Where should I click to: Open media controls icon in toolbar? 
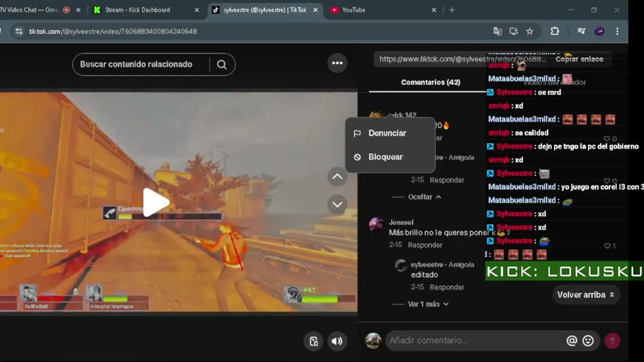(x=582, y=31)
